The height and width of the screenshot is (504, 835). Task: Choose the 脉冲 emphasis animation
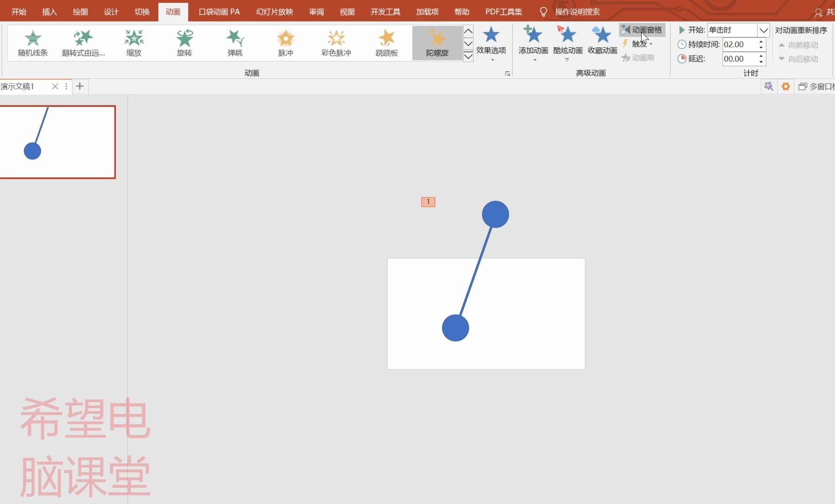285,43
